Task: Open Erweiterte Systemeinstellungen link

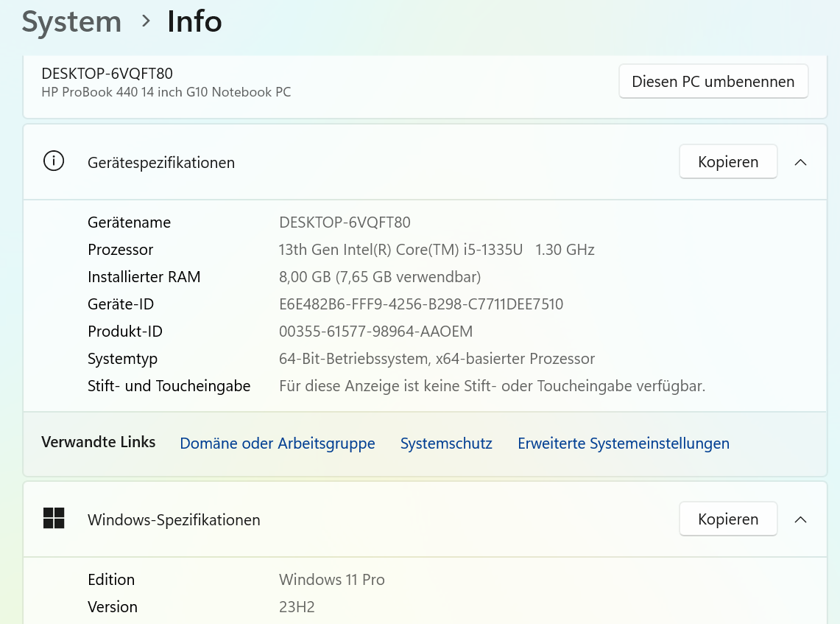Action: click(x=624, y=444)
